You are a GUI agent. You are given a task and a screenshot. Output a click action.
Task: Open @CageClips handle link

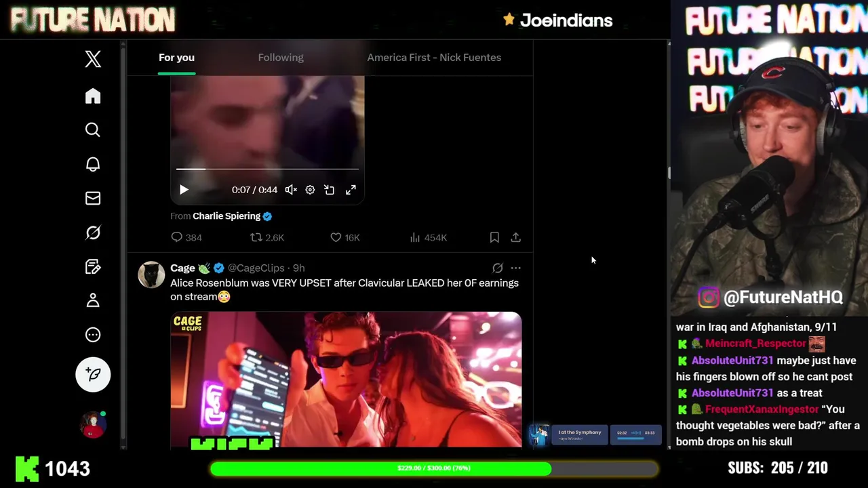(x=256, y=268)
